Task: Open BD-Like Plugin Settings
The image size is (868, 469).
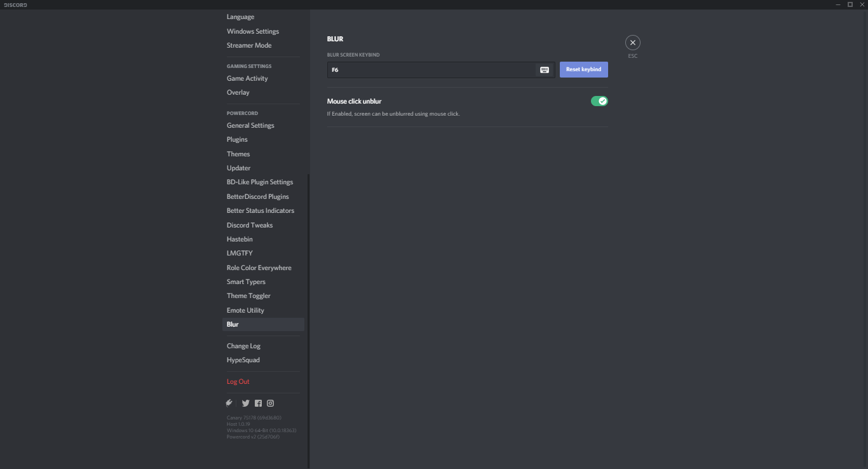Action: point(263,182)
